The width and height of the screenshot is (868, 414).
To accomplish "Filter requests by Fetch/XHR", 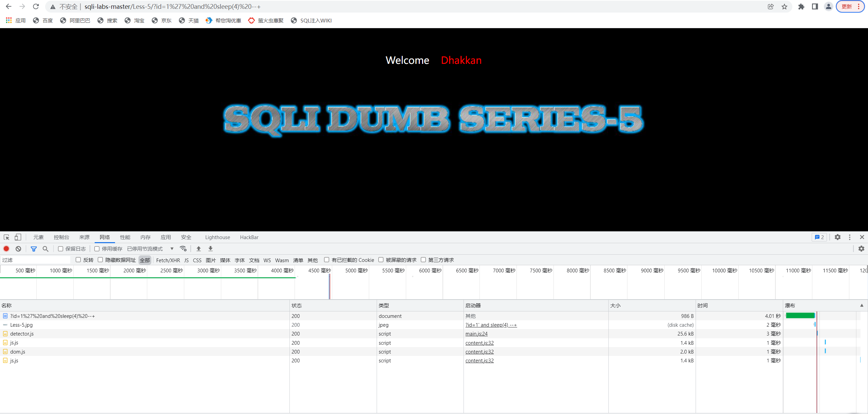I will 168,260.
